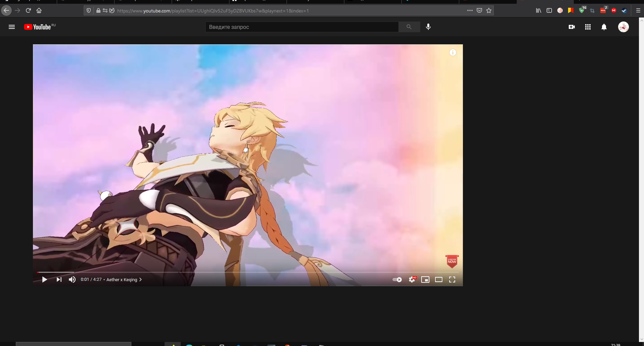644x346 pixels.
Task: Open YouTube apps grid menu
Action: 588,27
